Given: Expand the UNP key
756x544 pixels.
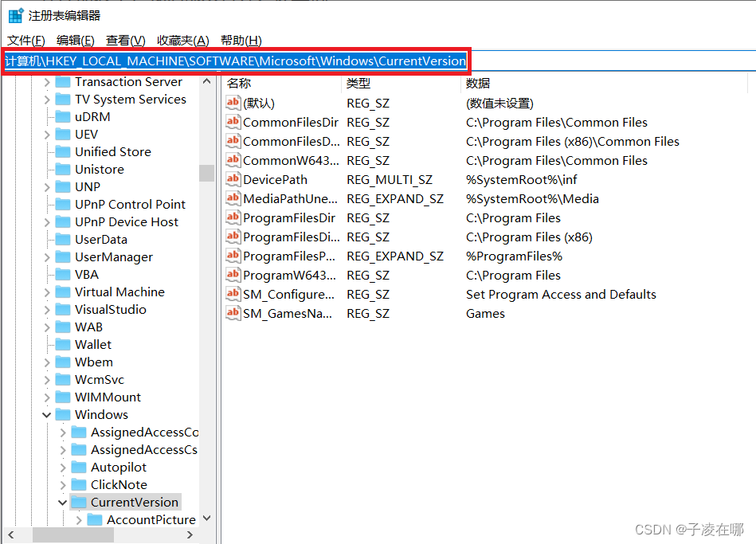Looking at the screenshot, I should coord(47,187).
